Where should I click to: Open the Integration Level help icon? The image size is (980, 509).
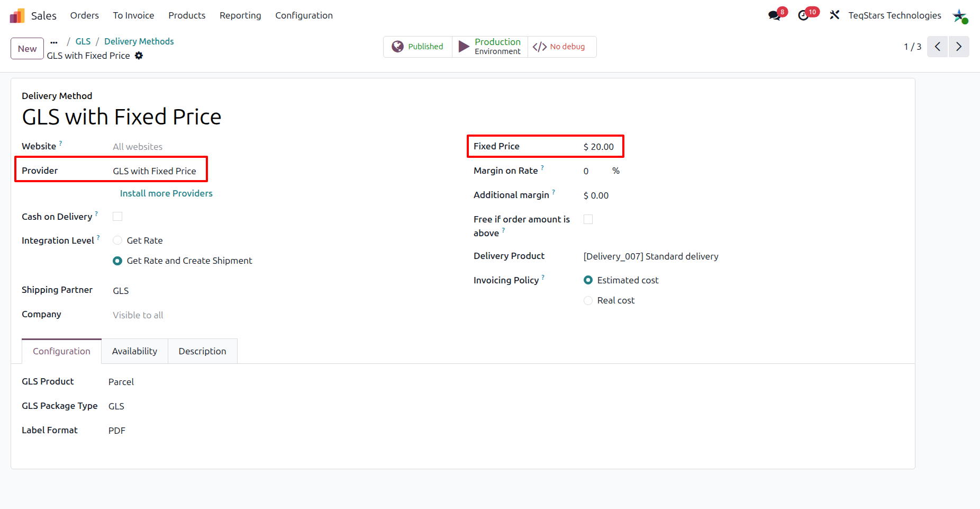pos(98,237)
